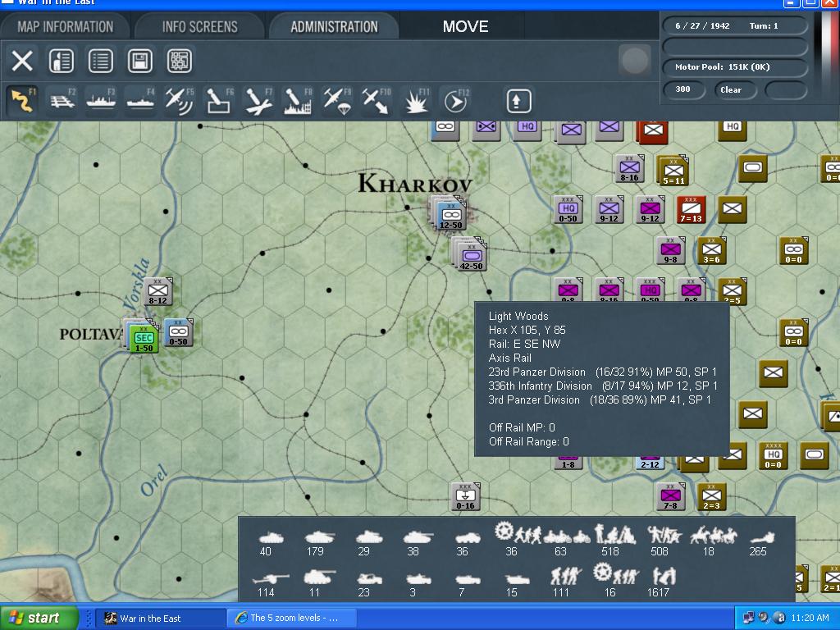The height and width of the screenshot is (630, 840).
Task: Select the gray HQ 0-50 counter
Action: (568, 209)
